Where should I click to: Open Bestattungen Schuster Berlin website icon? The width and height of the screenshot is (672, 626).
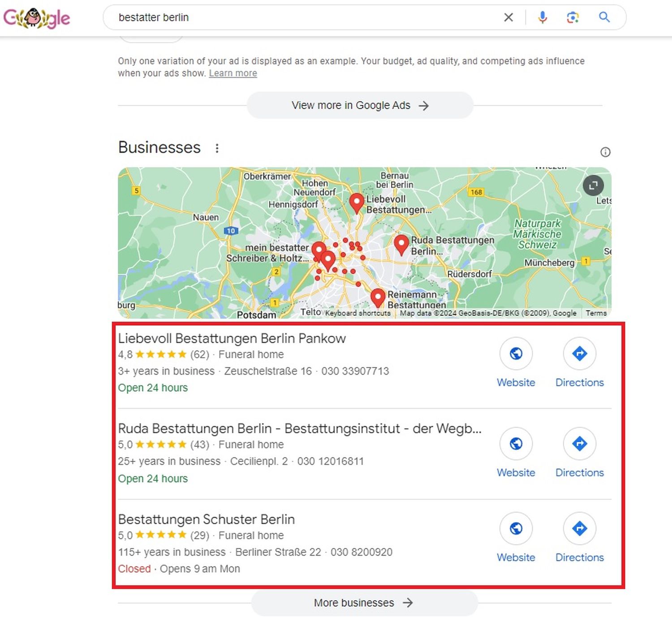(x=516, y=529)
